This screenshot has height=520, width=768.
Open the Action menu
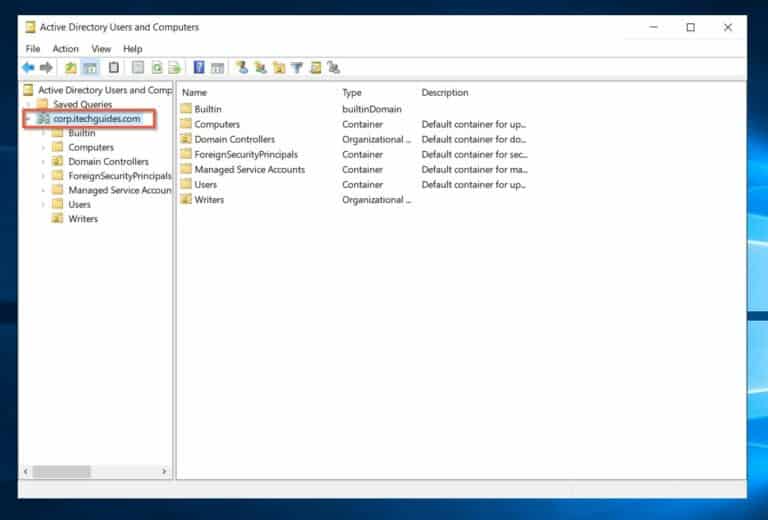pos(66,48)
